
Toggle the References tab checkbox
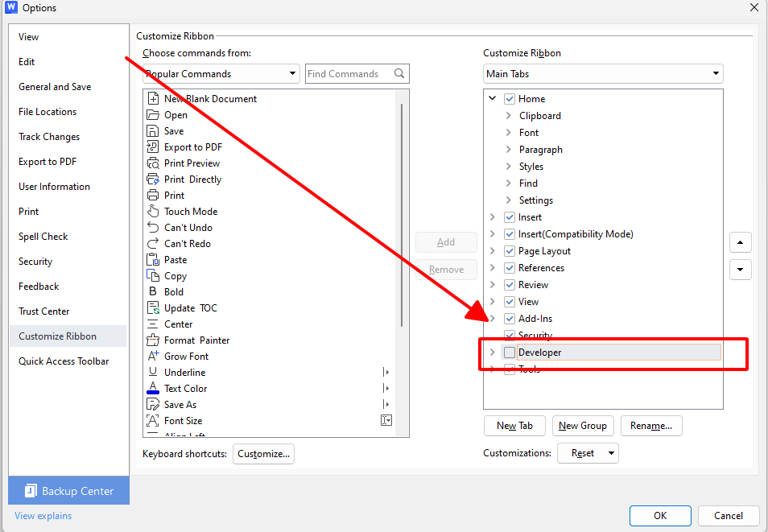(x=510, y=268)
